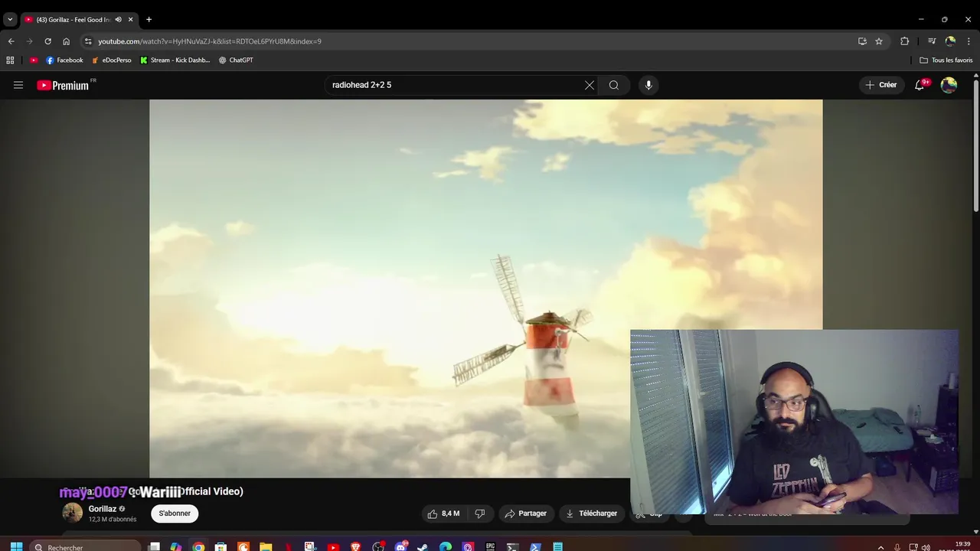
Task: Download video with Télécharger button
Action: [x=592, y=514]
